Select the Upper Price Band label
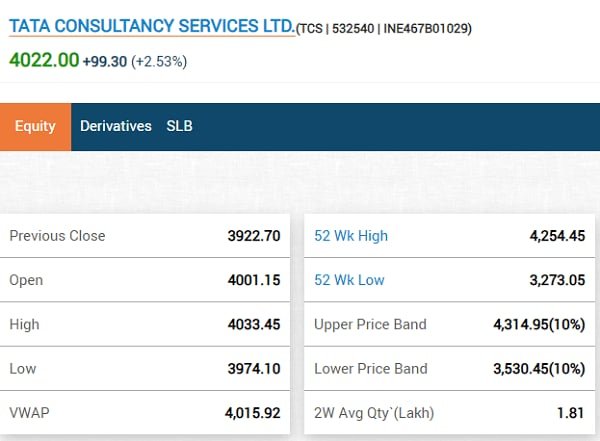Image resolution: width=600 pixels, height=441 pixels. [370, 325]
